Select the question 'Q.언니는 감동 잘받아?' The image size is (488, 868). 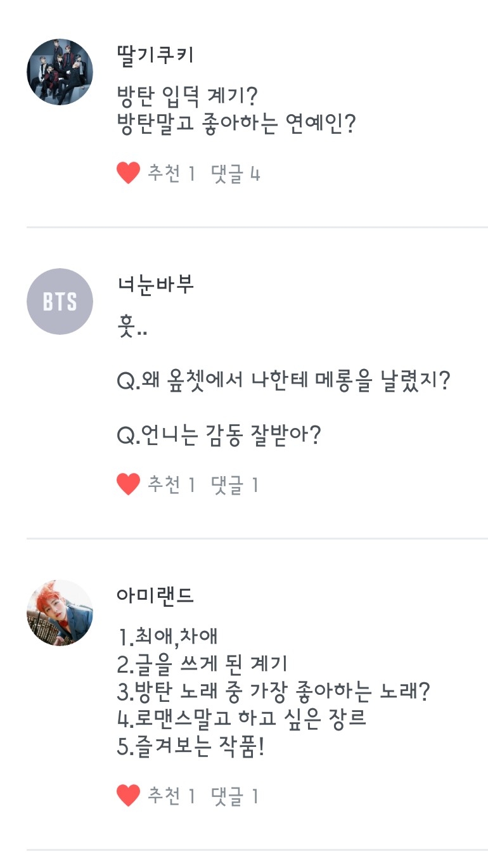coord(219,436)
